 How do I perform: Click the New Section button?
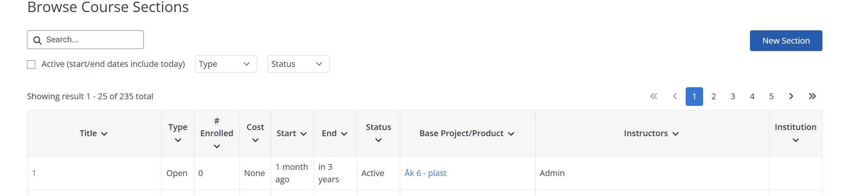[x=786, y=41]
